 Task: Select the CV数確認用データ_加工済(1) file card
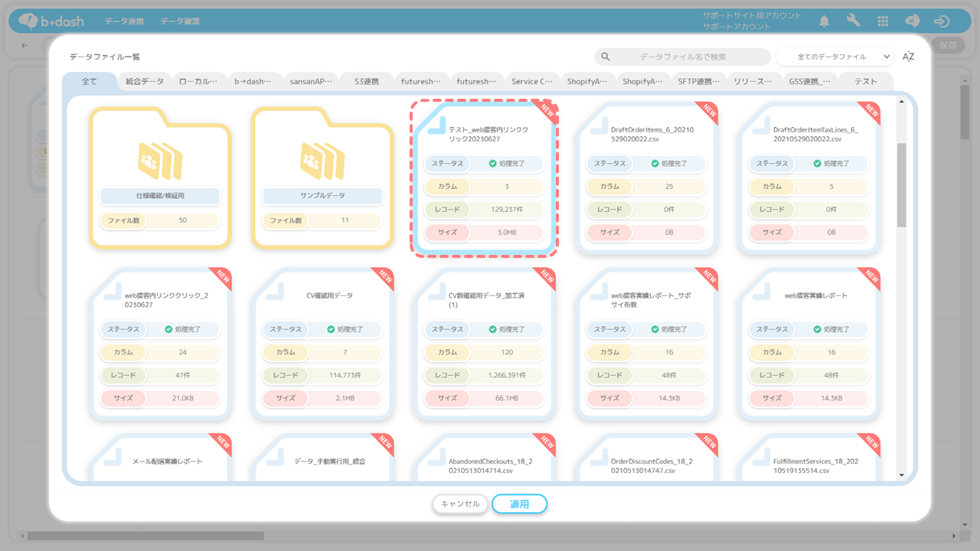[x=485, y=344]
